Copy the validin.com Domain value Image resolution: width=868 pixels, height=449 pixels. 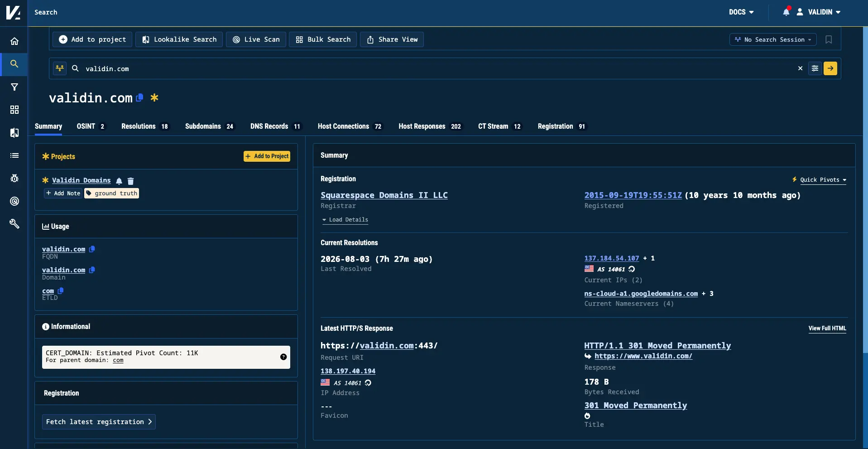click(x=92, y=270)
